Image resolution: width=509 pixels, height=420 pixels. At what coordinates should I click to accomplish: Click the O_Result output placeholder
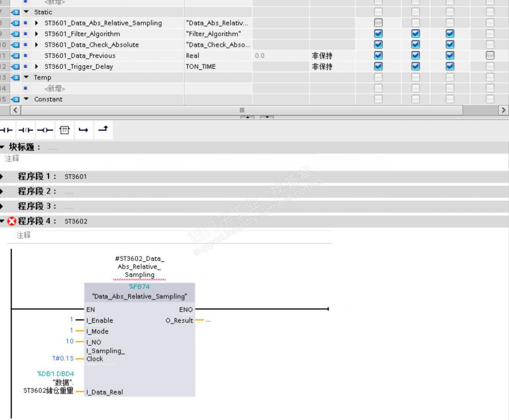pyautogui.click(x=208, y=321)
